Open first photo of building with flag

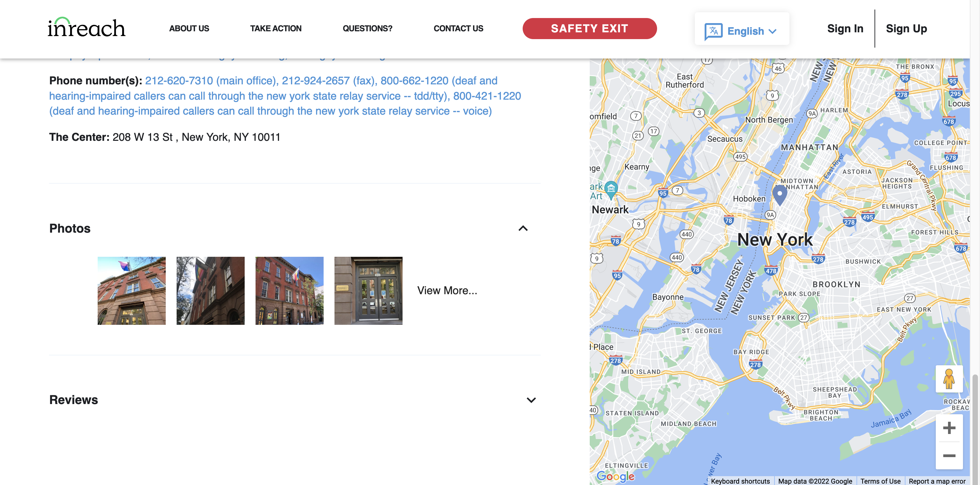click(132, 290)
